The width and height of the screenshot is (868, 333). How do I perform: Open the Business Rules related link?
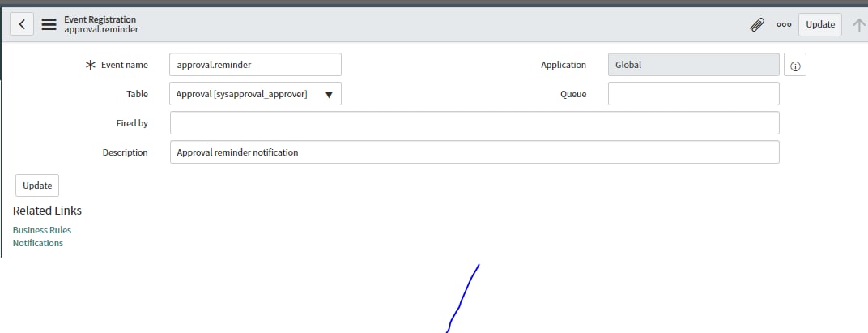(x=42, y=230)
